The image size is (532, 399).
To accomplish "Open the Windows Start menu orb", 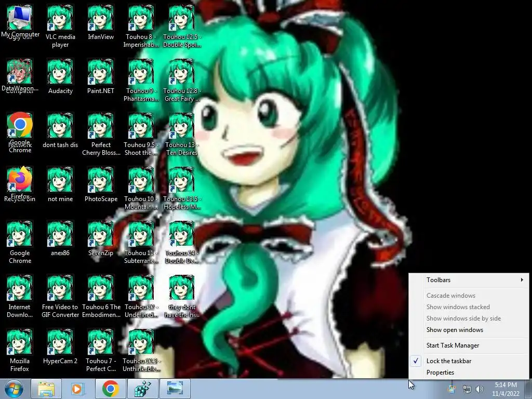I will [x=14, y=389].
